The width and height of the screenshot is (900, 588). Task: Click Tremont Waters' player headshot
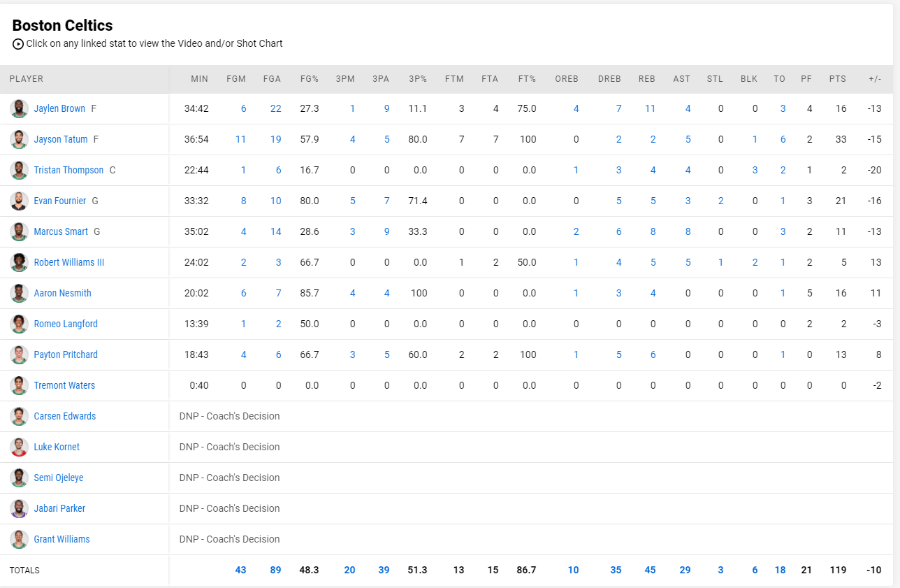(x=19, y=385)
